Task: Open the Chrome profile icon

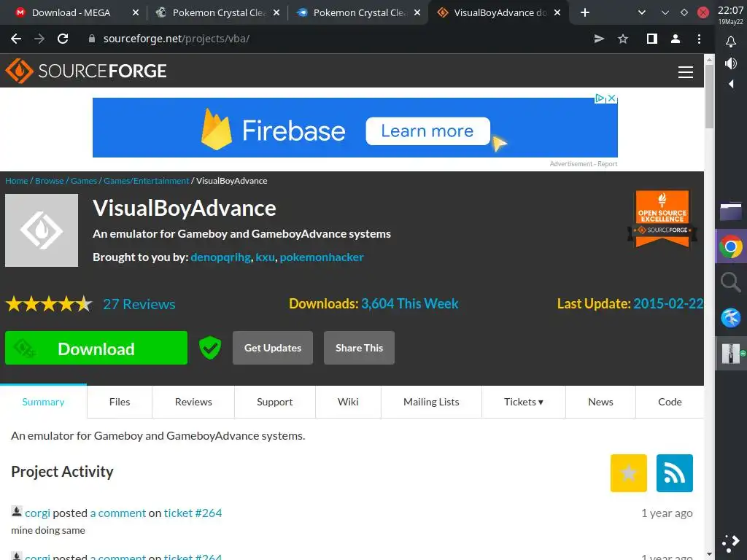Action: click(x=675, y=39)
